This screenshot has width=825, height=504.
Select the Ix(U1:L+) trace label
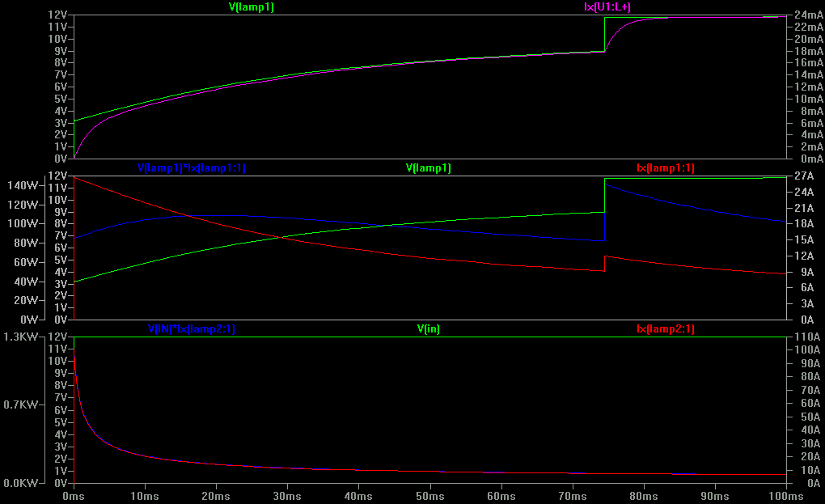pyautogui.click(x=607, y=6)
